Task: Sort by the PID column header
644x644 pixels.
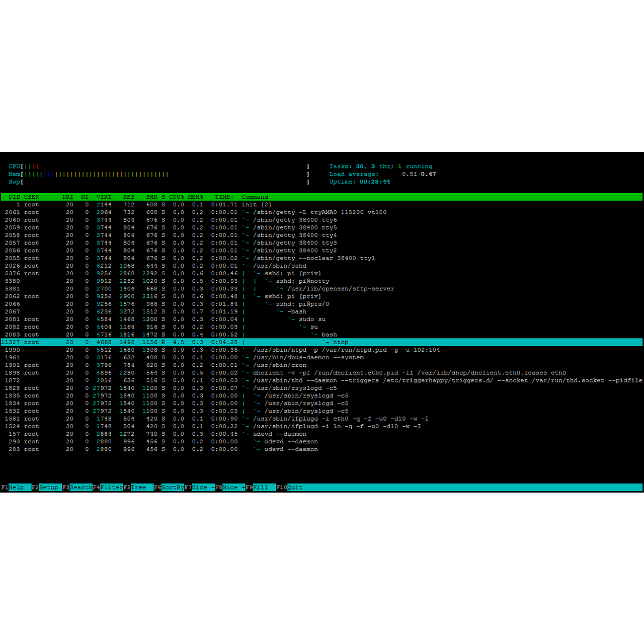Action: 14,197
